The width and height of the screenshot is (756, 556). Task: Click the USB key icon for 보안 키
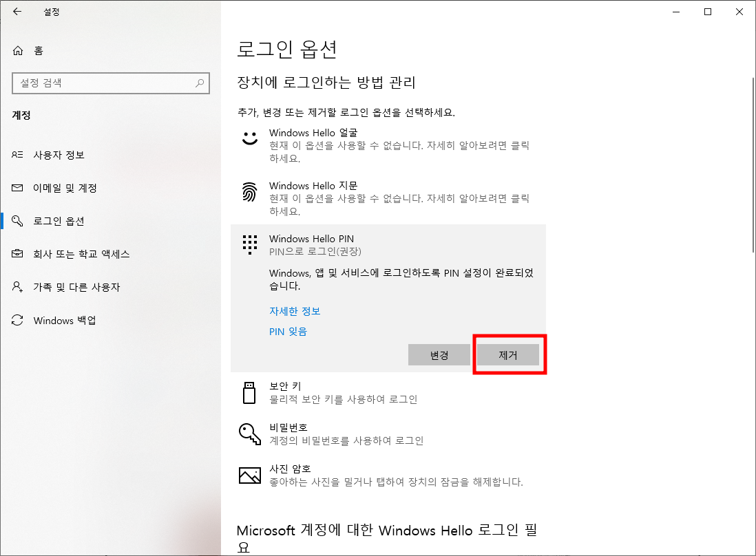(249, 393)
